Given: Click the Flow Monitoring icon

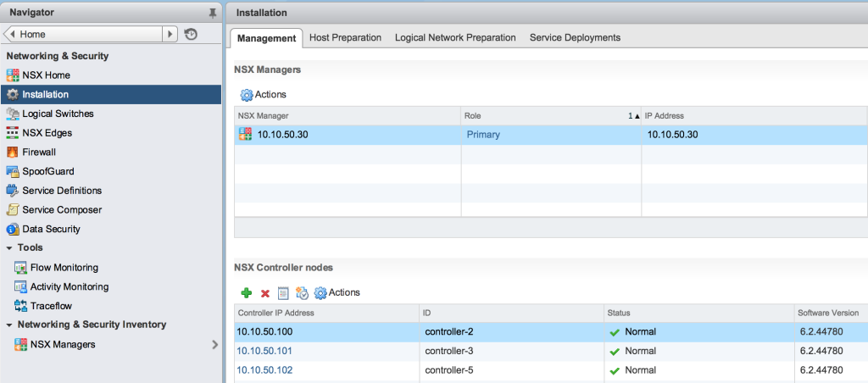Looking at the screenshot, I should [21, 268].
